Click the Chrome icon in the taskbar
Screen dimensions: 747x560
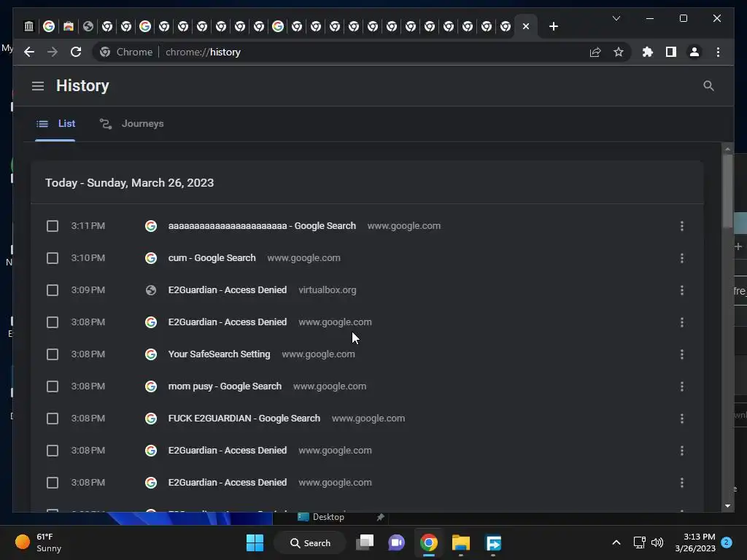[x=429, y=542]
